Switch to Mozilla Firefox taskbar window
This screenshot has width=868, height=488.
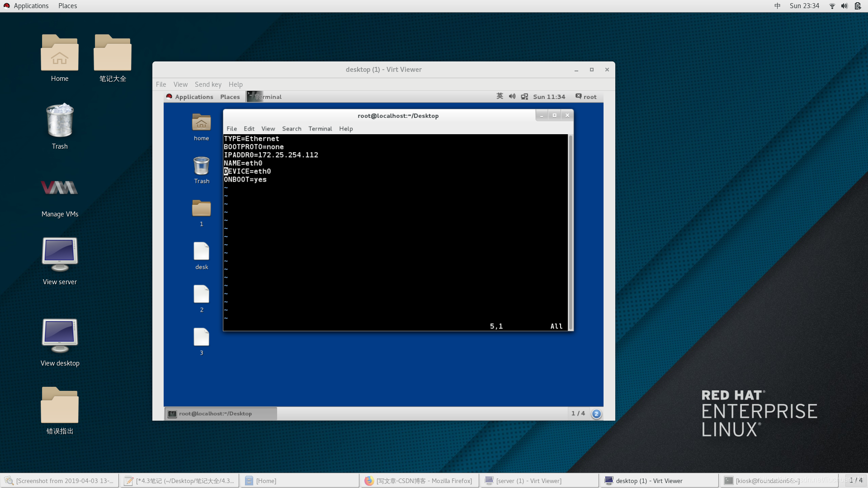click(x=420, y=481)
